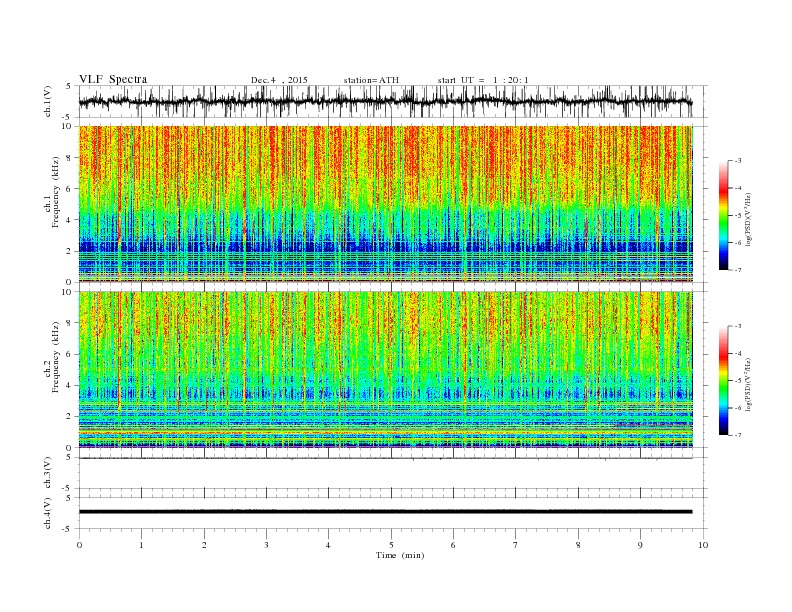Click the "2" minute tick label

click(204, 545)
